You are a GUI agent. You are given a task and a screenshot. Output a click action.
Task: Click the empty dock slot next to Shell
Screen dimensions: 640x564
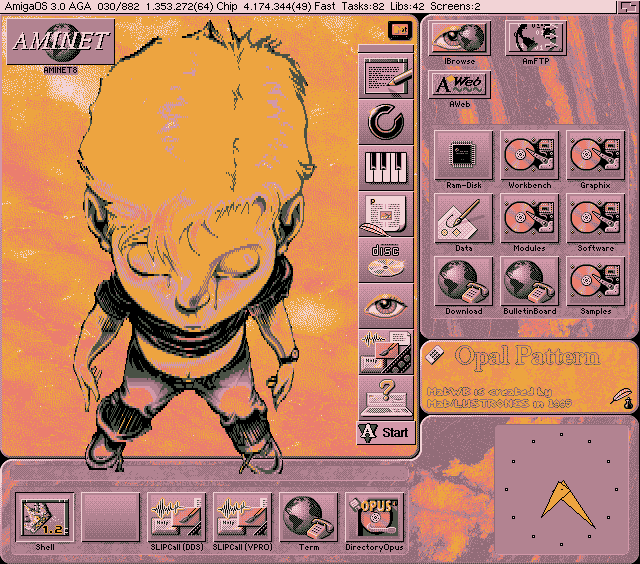[x=111, y=517]
